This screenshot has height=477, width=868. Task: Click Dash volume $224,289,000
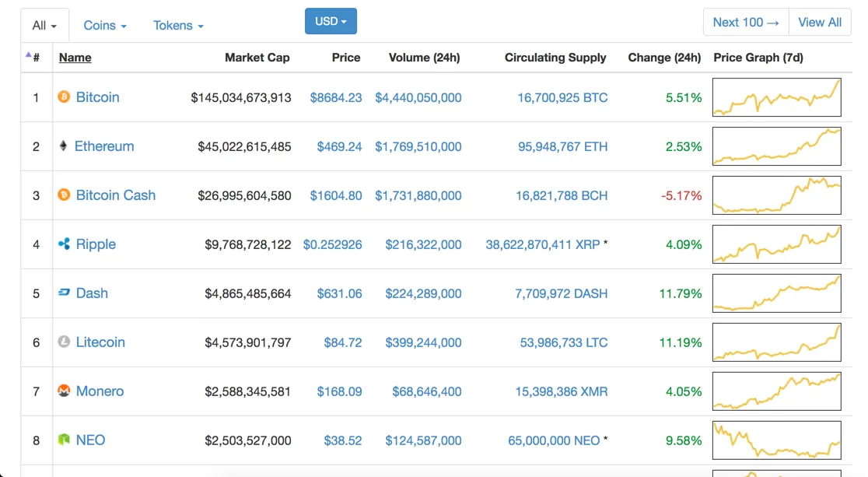[x=423, y=293]
